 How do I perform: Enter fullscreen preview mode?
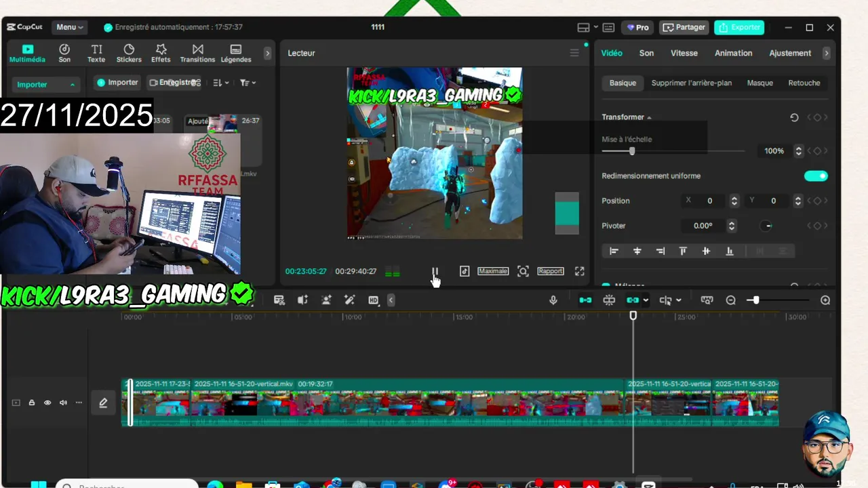coord(580,271)
